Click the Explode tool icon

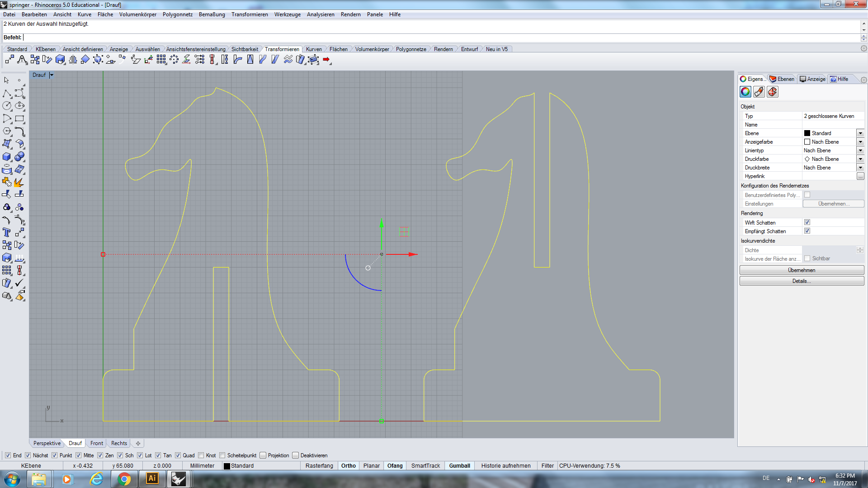pos(19,182)
